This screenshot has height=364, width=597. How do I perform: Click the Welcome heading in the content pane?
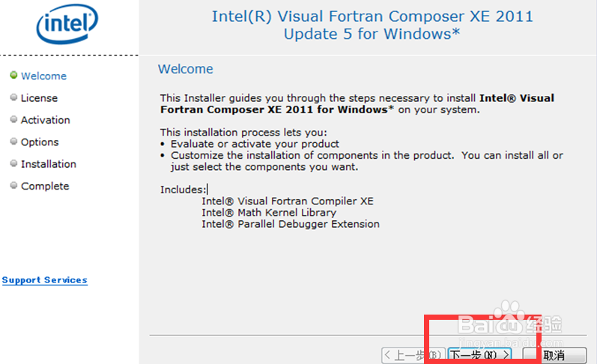(x=186, y=69)
